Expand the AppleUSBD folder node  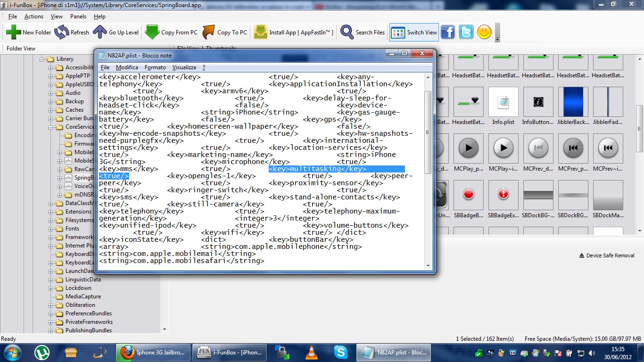[x=51, y=84]
